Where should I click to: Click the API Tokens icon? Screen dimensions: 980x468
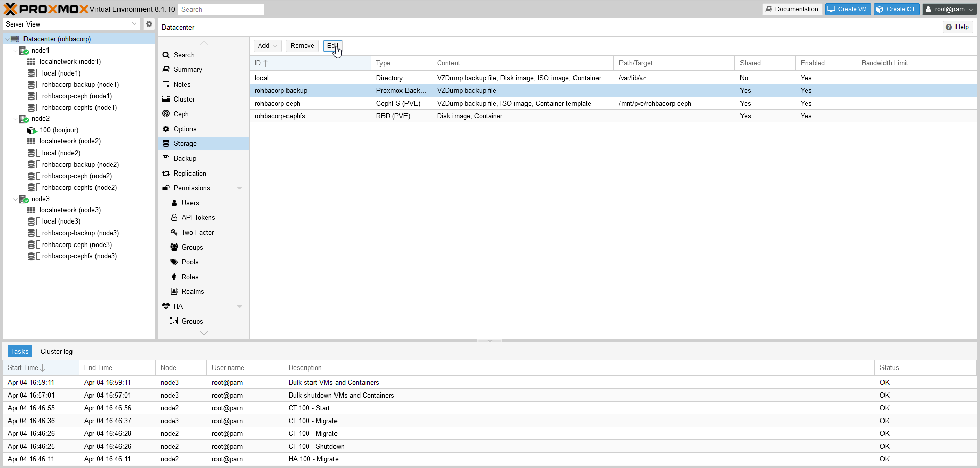tap(174, 218)
